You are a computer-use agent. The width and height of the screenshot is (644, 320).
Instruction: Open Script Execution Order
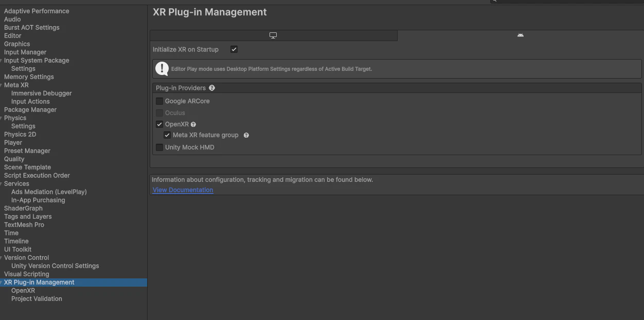click(37, 175)
